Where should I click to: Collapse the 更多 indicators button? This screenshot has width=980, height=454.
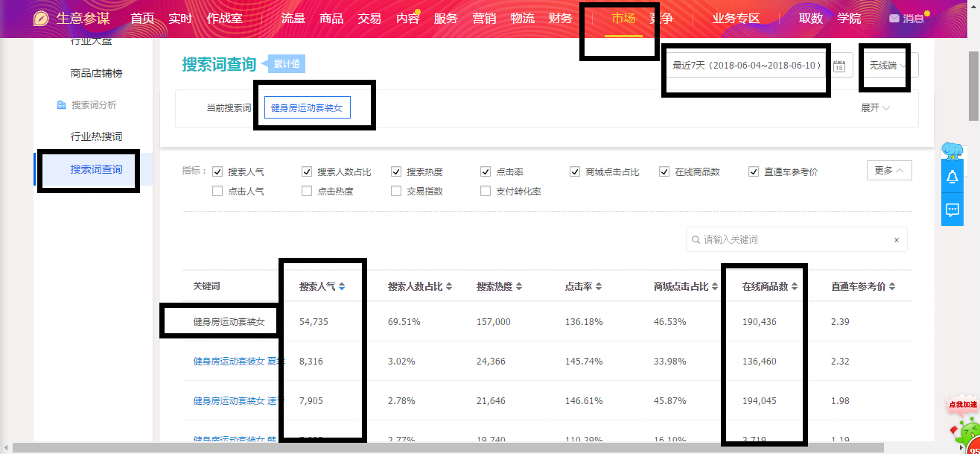(x=888, y=171)
